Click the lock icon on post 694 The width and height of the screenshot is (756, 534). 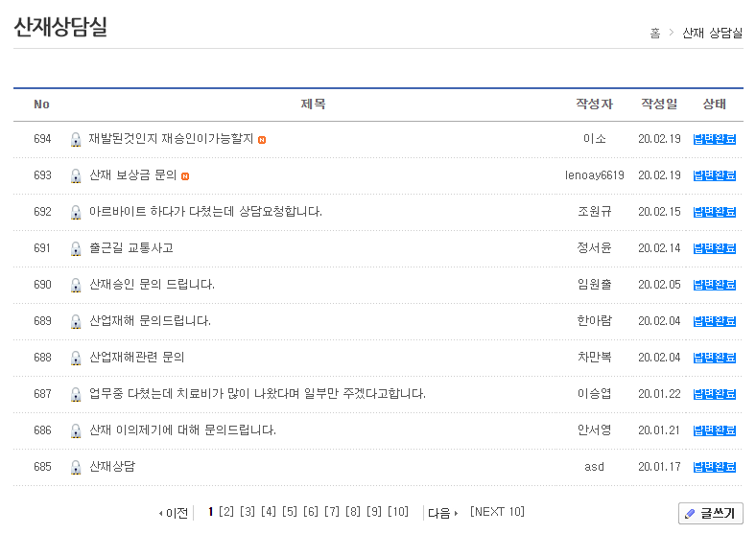(x=76, y=140)
